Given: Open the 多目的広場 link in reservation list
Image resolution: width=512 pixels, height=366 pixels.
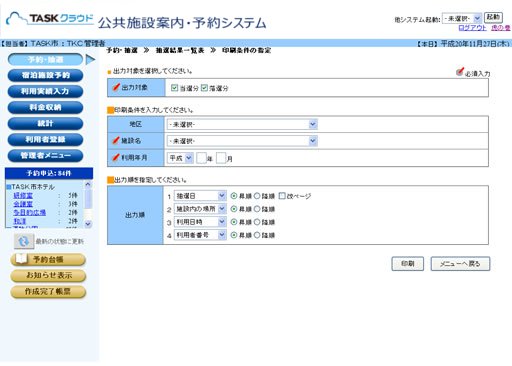Looking at the screenshot, I should (x=30, y=212).
